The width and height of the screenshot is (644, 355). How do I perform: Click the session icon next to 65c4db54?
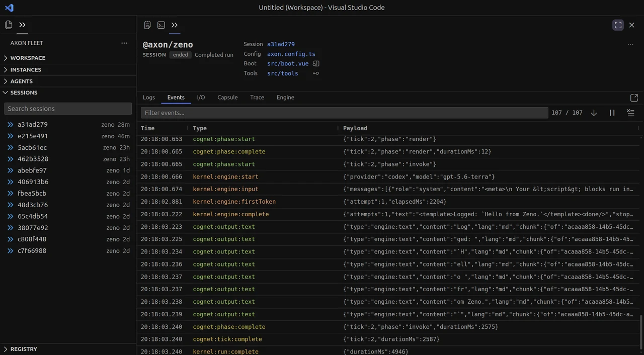point(10,216)
